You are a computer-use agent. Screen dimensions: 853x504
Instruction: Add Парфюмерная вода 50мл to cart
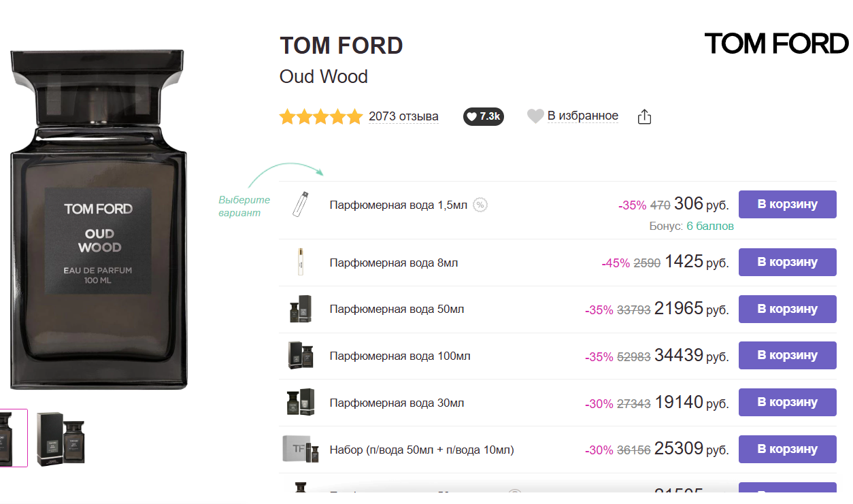tap(787, 309)
